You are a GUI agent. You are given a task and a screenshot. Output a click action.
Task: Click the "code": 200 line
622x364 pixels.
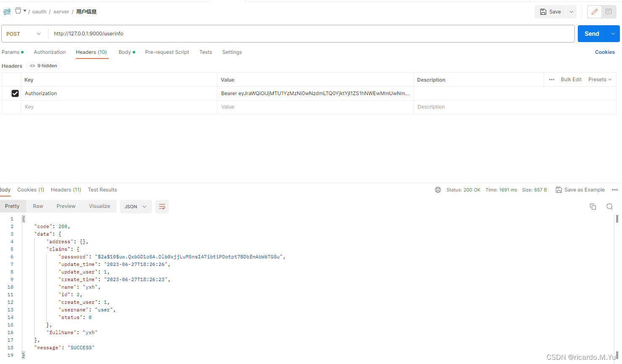52,226
